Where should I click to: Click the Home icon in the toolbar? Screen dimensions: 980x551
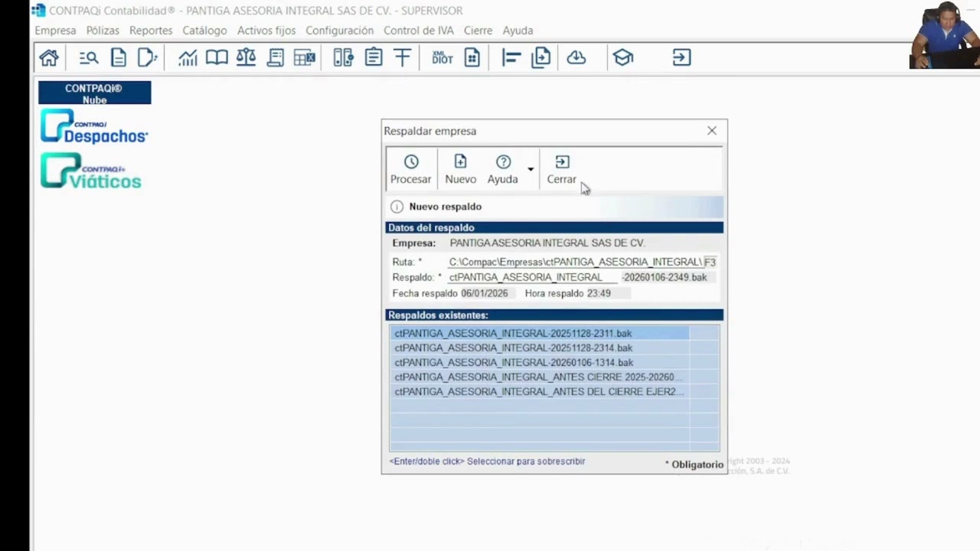(x=49, y=58)
